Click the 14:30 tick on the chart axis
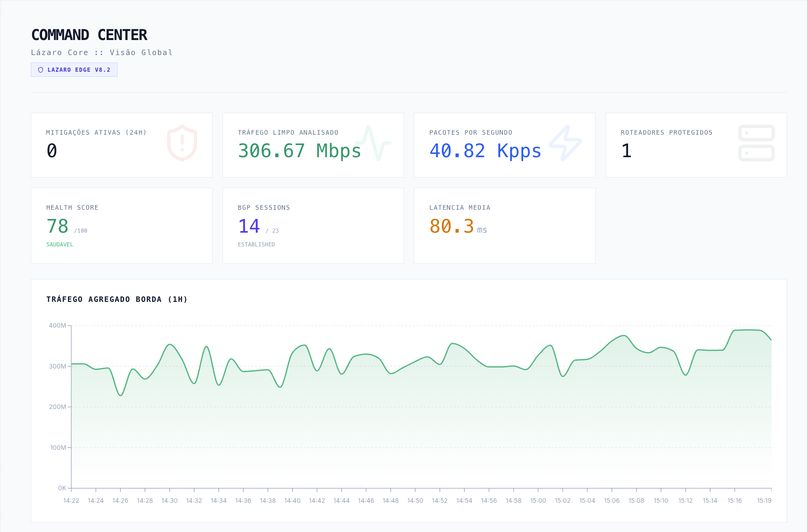 click(169, 501)
